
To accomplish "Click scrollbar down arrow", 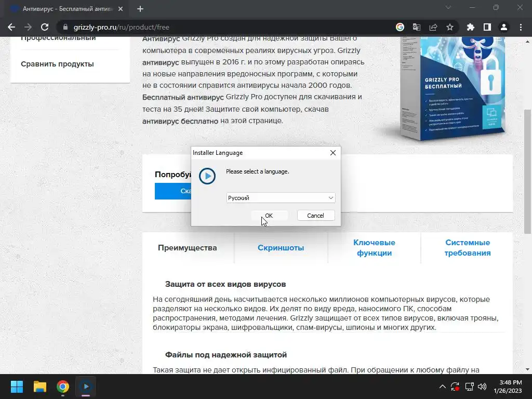I will 527,369.
